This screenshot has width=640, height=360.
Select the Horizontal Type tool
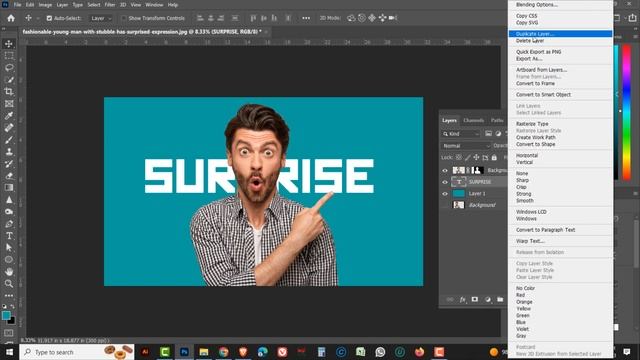pyautogui.click(x=9, y=236)
